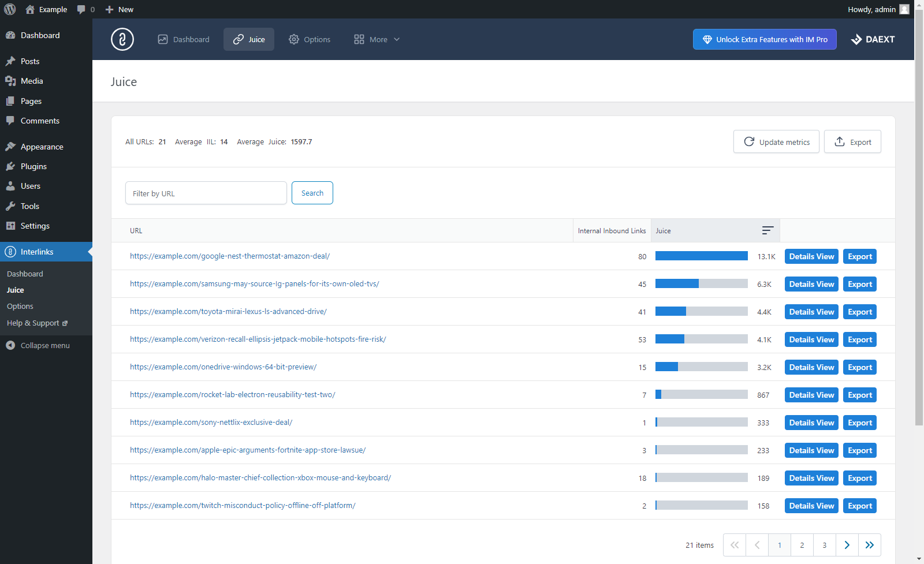This screenshot has height=564, width=924.
Task: Open Help & Support external link
Action: click(x=37, y=323)
